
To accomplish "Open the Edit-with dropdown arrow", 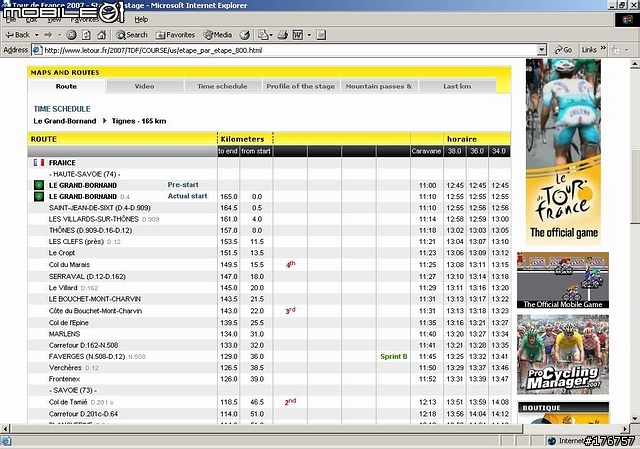I will 309,35.
